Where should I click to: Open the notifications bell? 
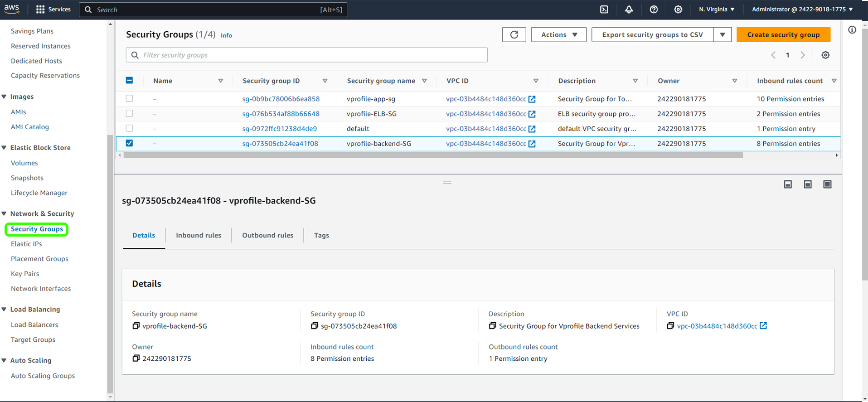tap(629, 9)
